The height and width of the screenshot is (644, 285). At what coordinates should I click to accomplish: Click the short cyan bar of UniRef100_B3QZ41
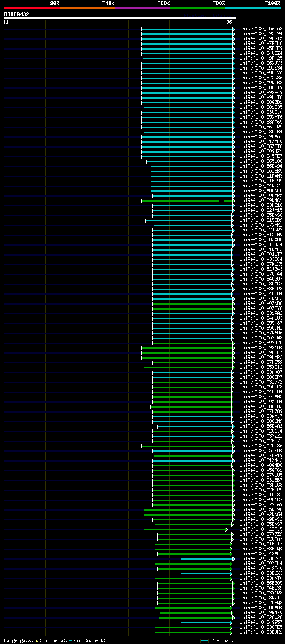click(208, 559)
